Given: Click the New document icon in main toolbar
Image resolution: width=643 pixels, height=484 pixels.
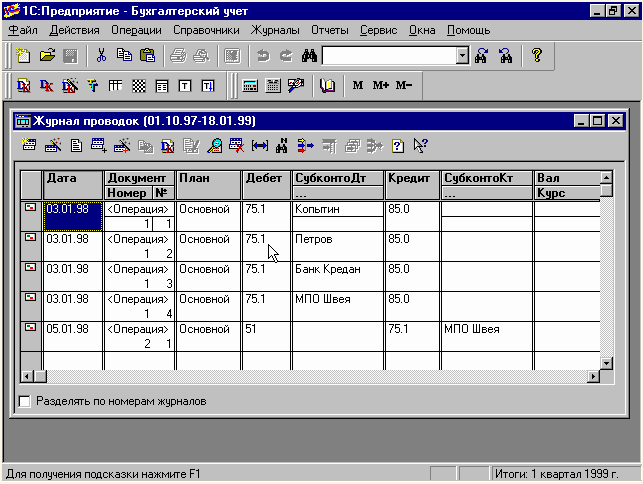Looking at the screenshot, I should click(23, 56).
